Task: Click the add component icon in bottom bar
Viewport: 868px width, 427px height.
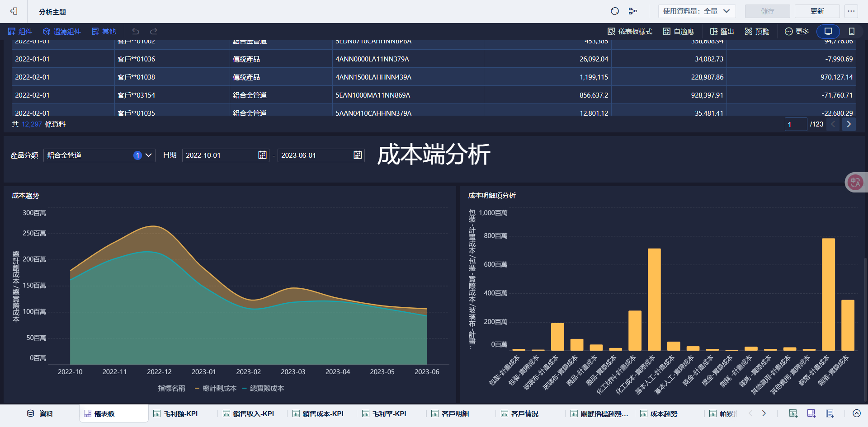Action: pyautogui.click(x=793, y=413)
